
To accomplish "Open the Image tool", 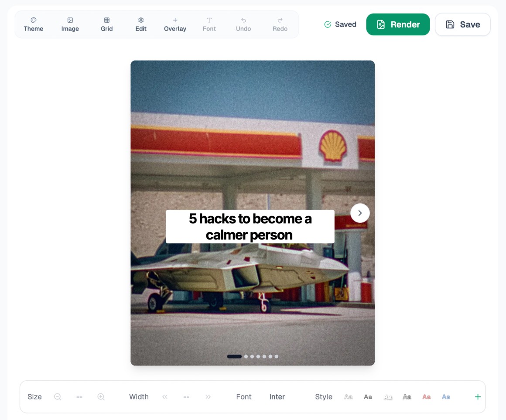I will 70,24.
